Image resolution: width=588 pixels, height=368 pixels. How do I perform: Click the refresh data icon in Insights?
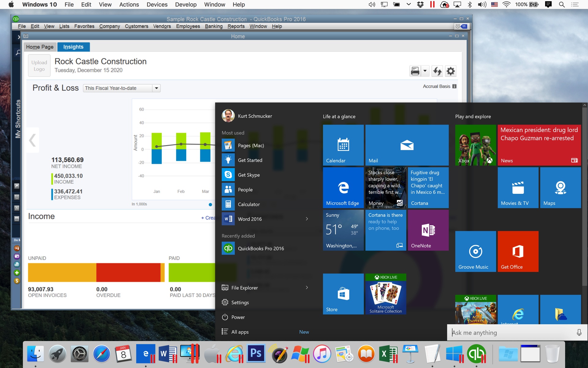tap(437, 71)
